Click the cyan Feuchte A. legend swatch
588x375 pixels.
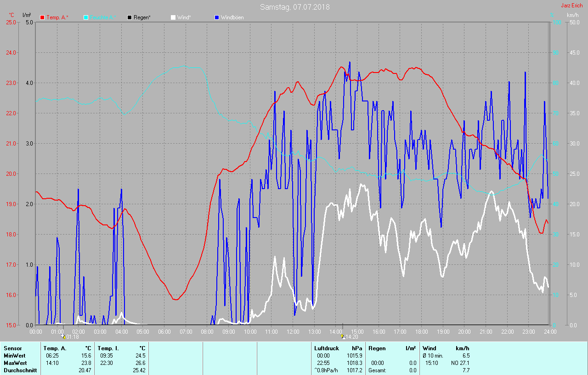pyautogui.click(x=86, y=17)
